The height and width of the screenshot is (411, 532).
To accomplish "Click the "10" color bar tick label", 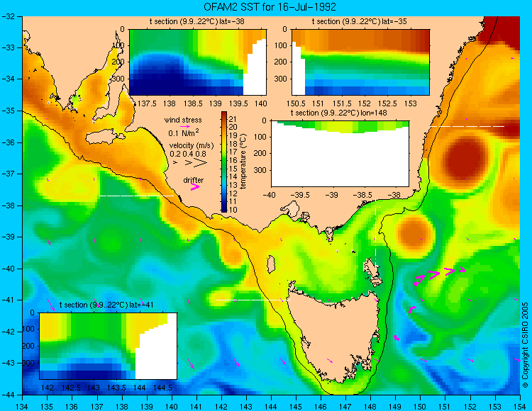I will pyautogui.click(x=233, y=210).
